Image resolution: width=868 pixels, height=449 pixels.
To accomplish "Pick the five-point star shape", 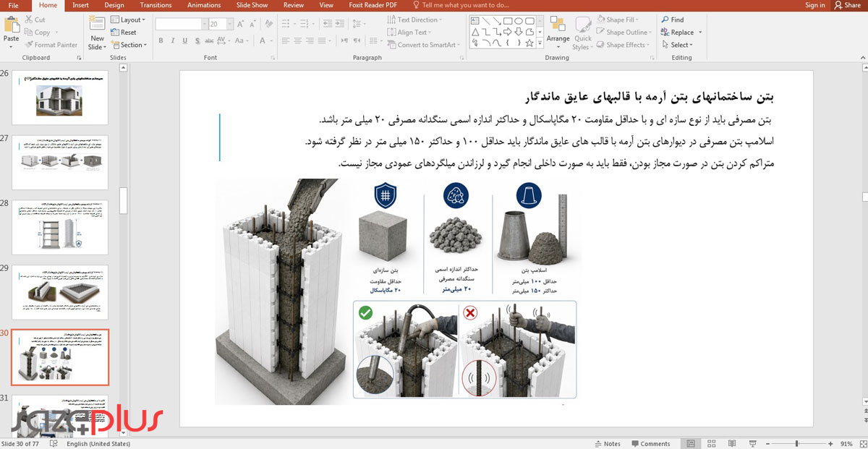I will [x=529, y=43].
